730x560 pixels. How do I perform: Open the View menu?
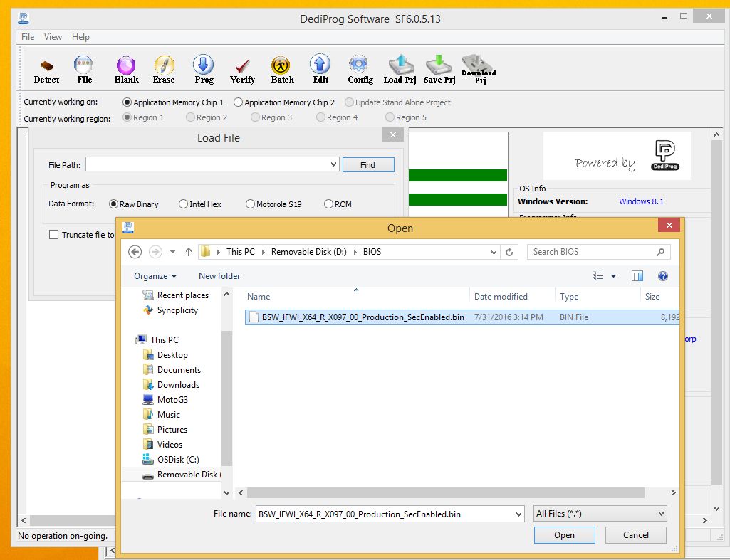point(53,37)
